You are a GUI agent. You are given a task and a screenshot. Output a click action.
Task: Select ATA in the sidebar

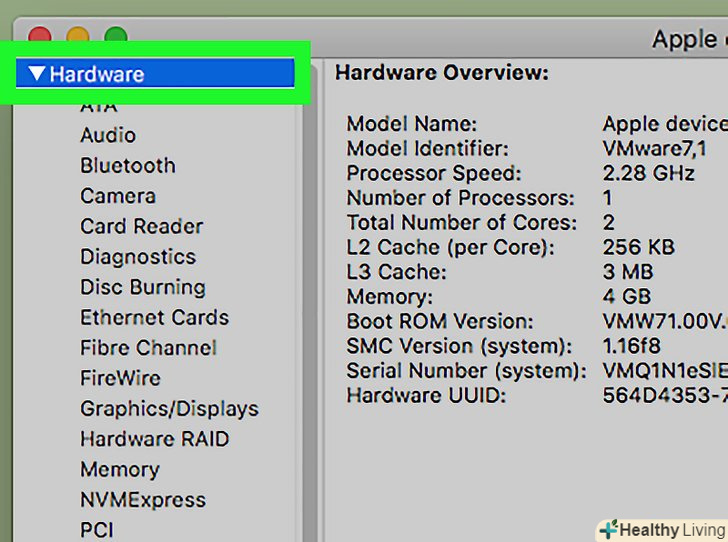(x=98, y=106)
